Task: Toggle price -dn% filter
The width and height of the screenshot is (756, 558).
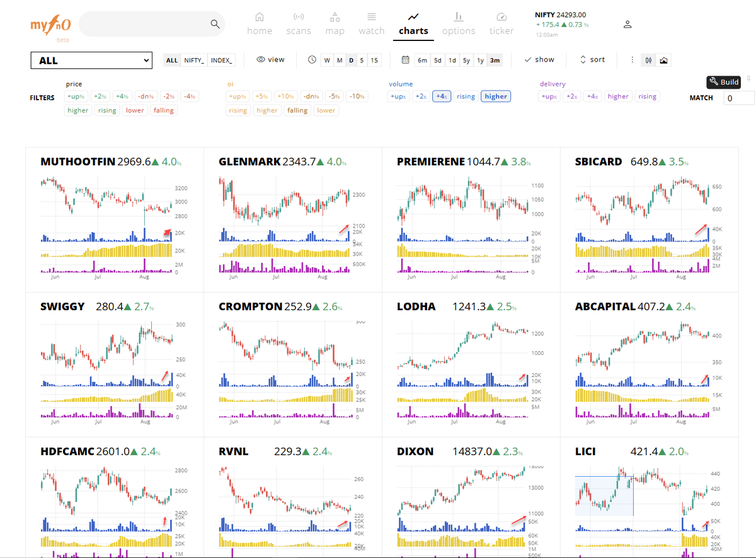Action: (x=145, y=96)
